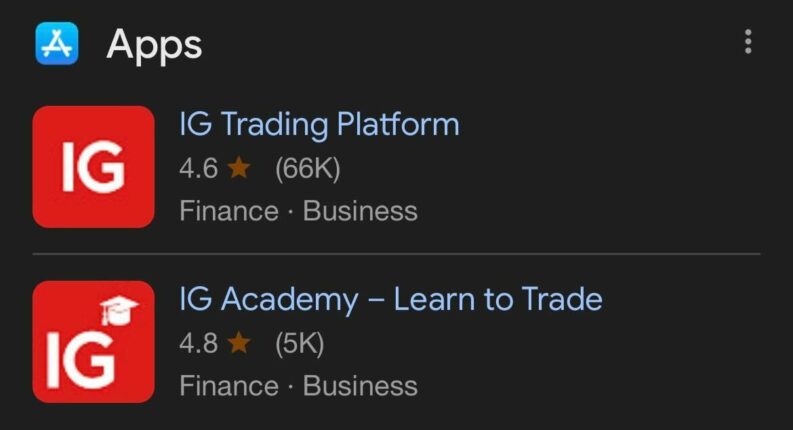Screen dimensions: 793x430
Task: Click Finance category under IG Trading Platform
Action: (x=228, y=212)
